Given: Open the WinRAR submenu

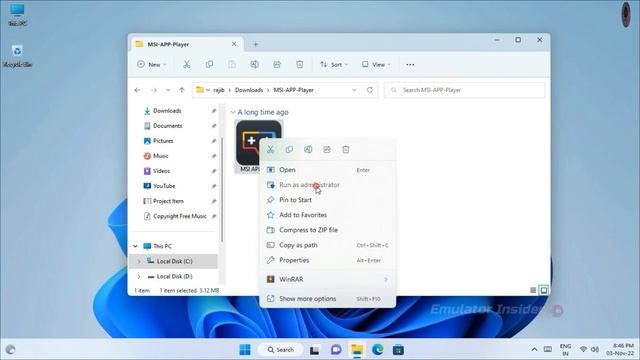Looking at the screenshot, I should click(x=327, y=279).
